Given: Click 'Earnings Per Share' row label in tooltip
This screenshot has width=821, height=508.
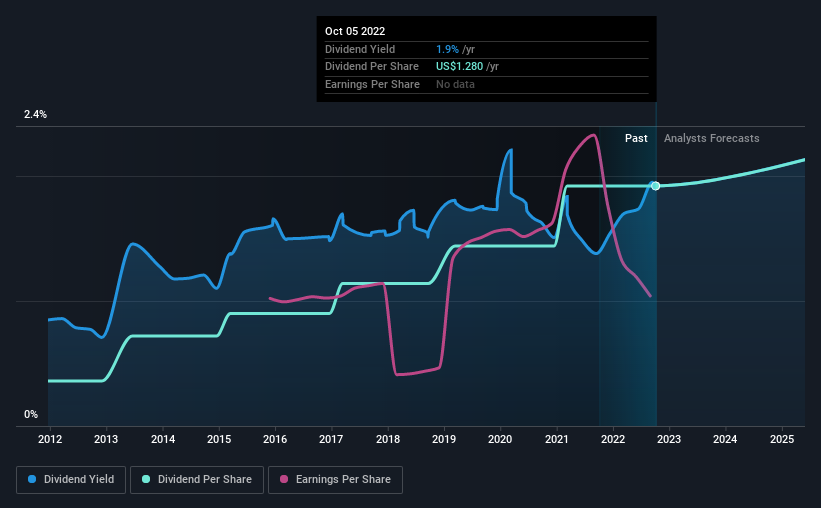Looking at the screenshot, I should 372,84.
